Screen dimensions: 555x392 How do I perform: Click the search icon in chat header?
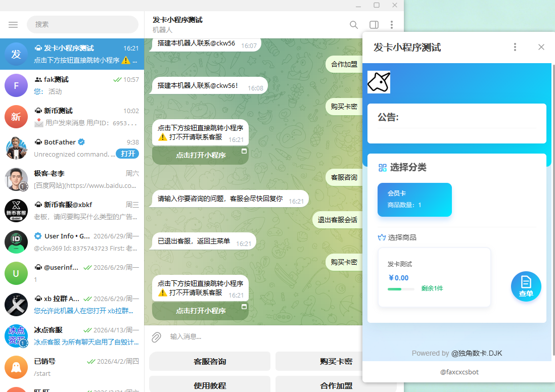(354, 24)
